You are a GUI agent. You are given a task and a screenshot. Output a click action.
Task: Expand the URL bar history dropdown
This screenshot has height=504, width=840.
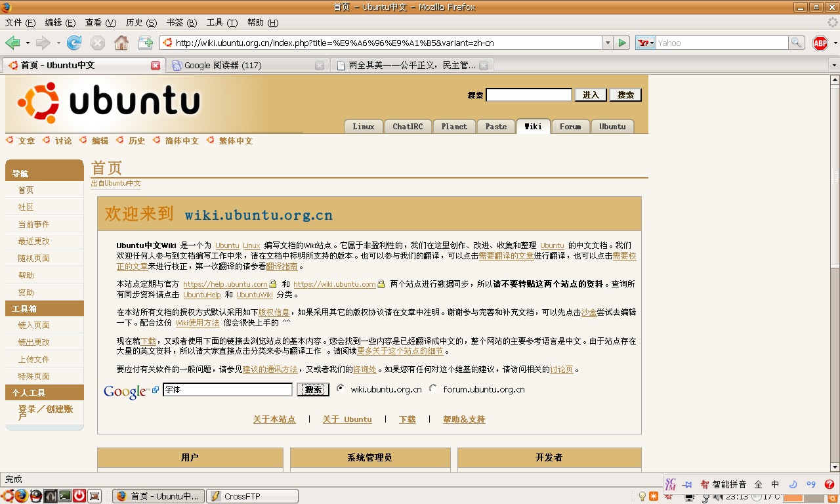click(607, 43)
